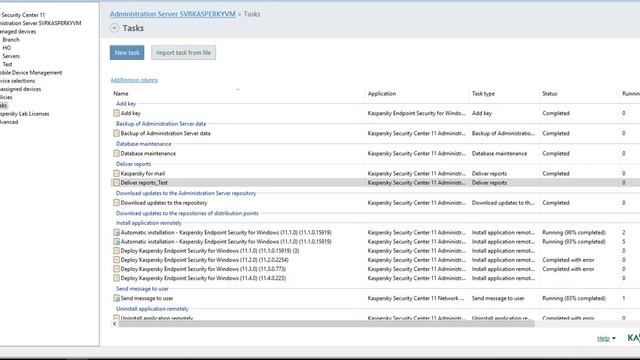Sort by the Status column header
640x360 pixels.
549,93
